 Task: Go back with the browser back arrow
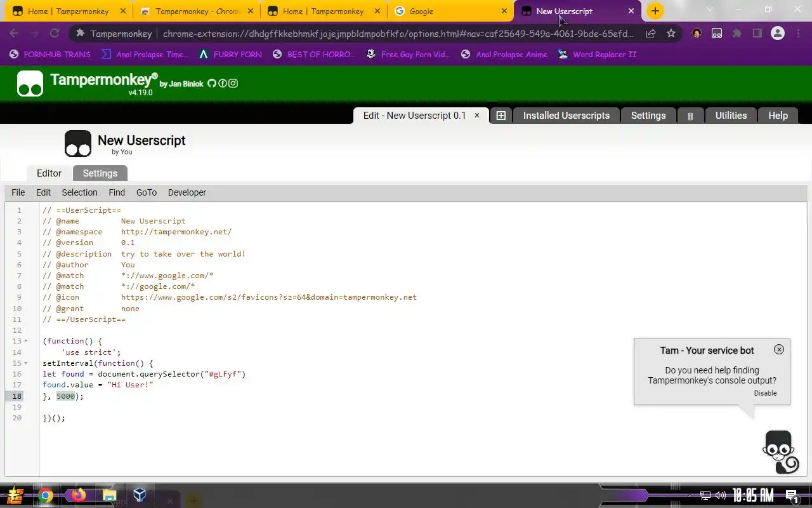point(14,33)
